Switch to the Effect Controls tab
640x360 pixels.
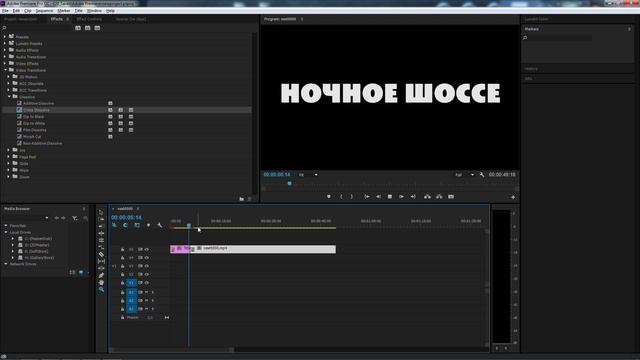click(89, 19)
